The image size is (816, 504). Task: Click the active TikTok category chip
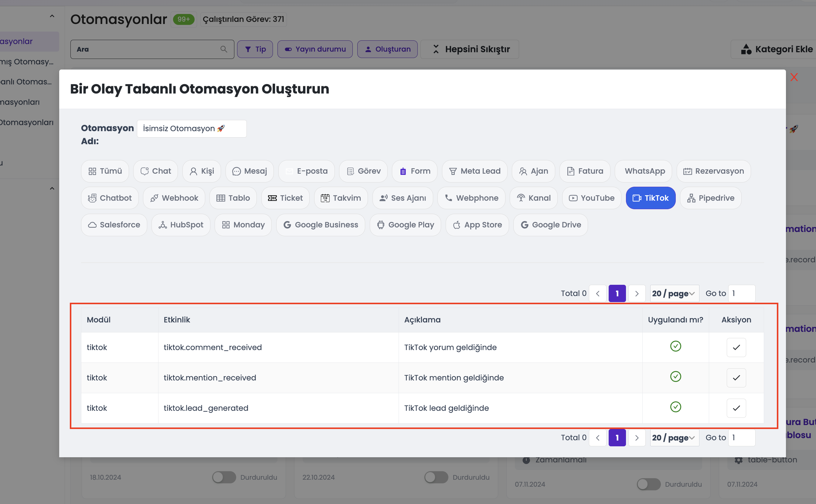(x=650, y=198)
